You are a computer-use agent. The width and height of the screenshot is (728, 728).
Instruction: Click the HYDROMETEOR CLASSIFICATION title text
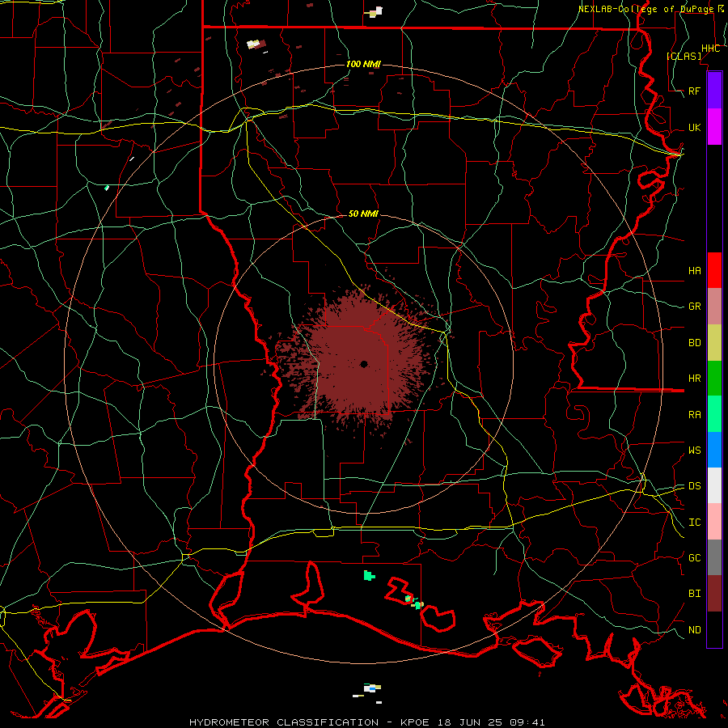(284, 722)
